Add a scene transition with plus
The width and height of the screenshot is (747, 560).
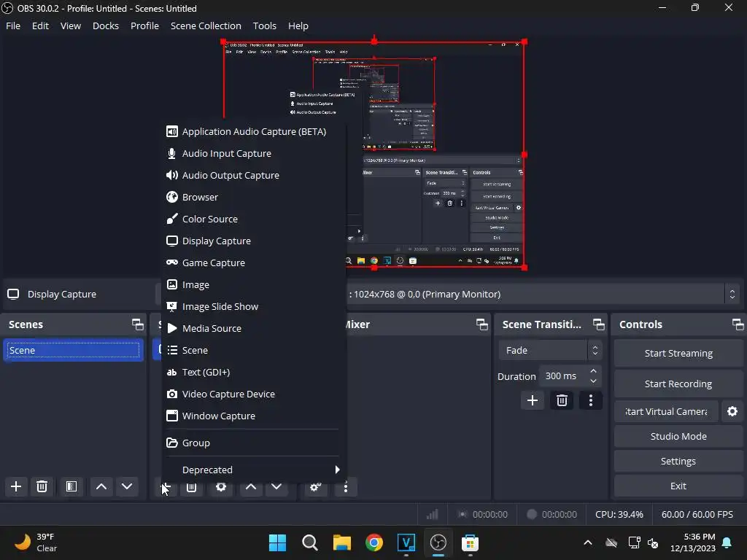point(532,400)
